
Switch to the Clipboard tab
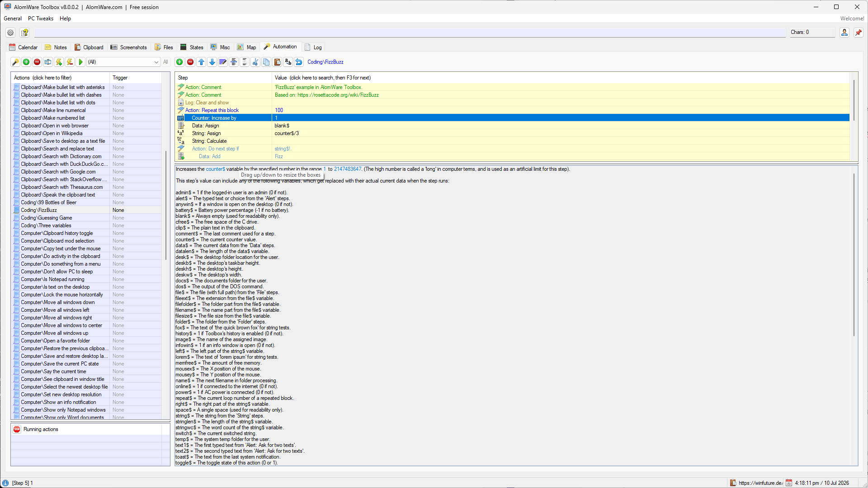(89, 47)
